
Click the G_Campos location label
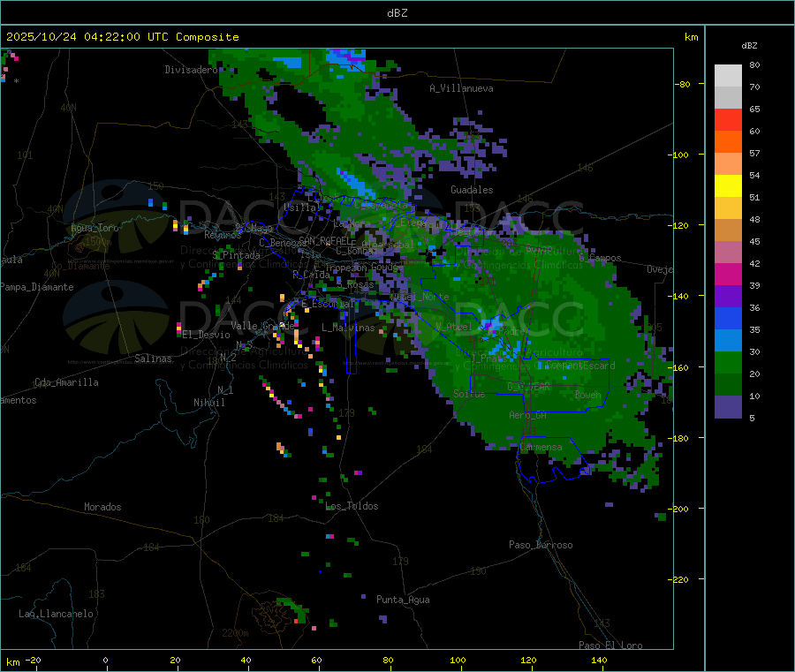click(600, 258)
